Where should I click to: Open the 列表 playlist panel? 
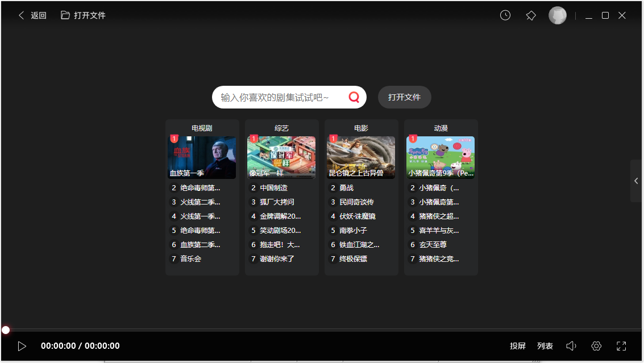[545, 345]
